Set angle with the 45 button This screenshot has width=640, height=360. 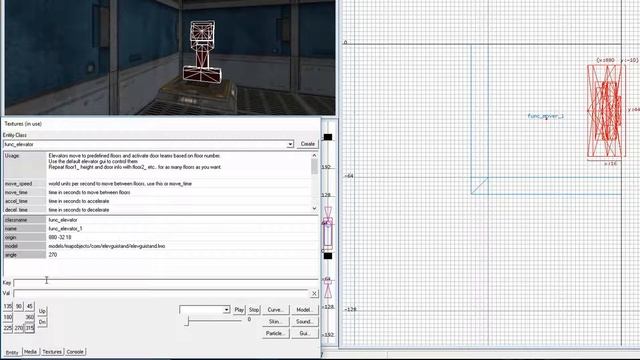coord(29,306)
